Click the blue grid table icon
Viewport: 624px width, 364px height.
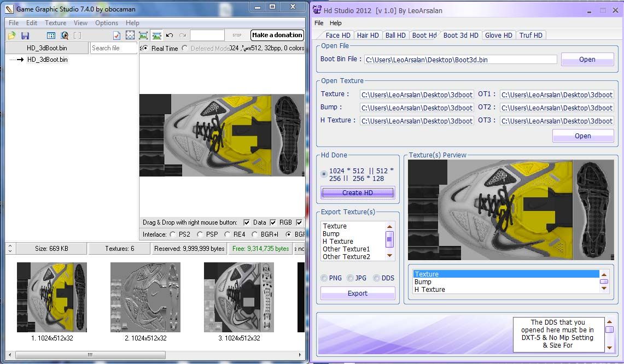tap(51, 36)
